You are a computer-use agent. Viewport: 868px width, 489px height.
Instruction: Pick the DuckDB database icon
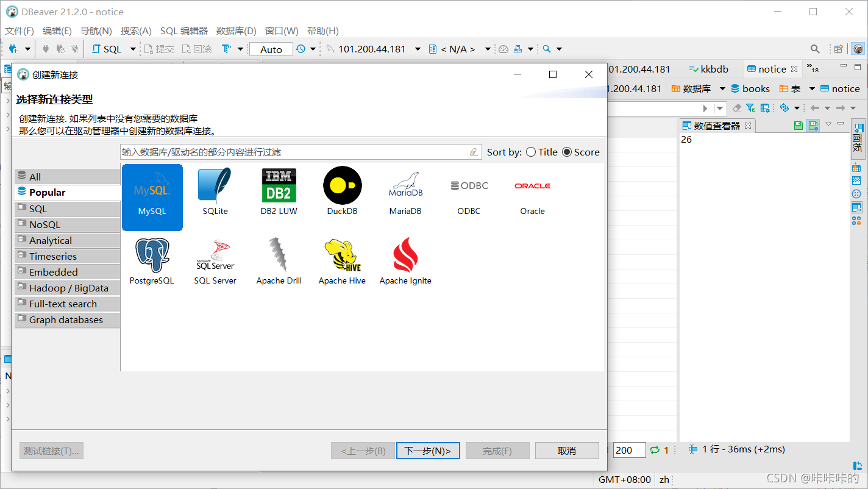[342, 191]
